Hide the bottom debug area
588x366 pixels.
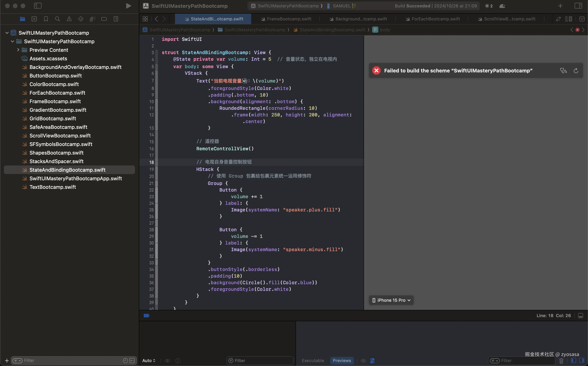[x=580, y=316]
